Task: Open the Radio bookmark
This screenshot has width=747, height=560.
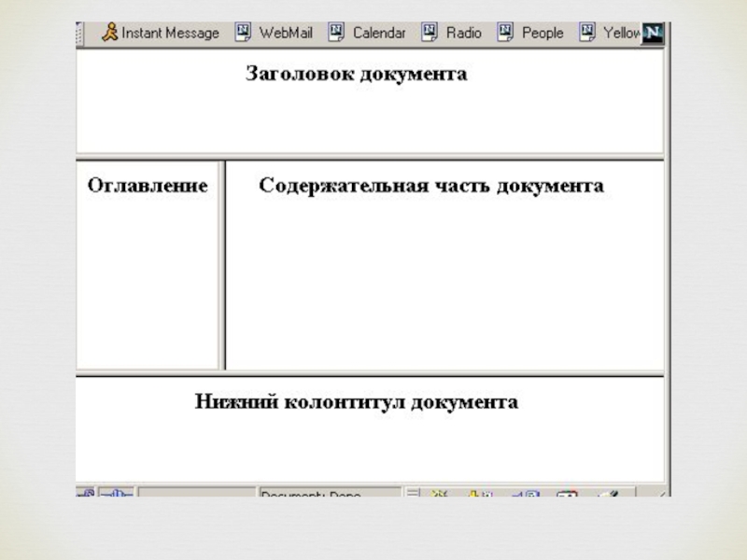Action: (452, 33)
